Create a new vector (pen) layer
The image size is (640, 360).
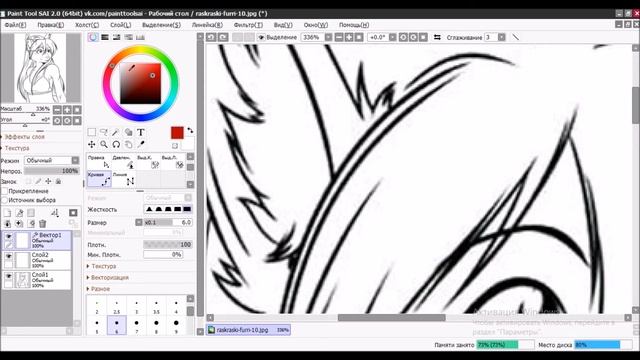point(19,213)
